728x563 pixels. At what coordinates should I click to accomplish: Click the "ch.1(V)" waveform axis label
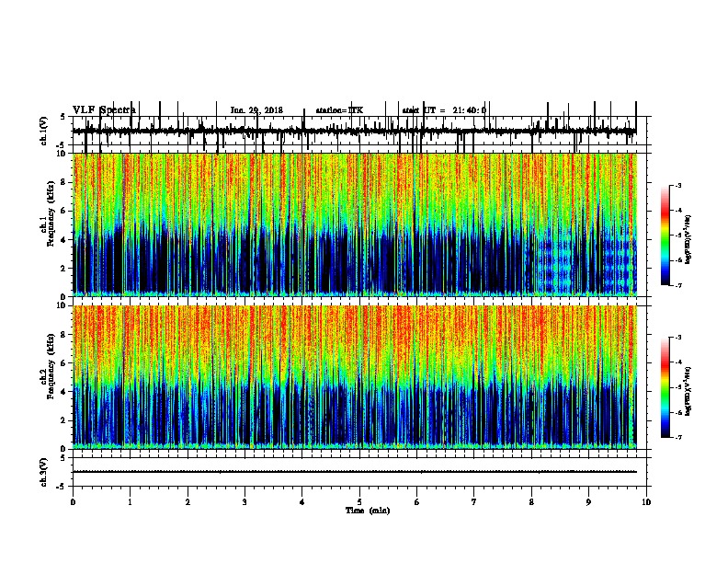44,131
